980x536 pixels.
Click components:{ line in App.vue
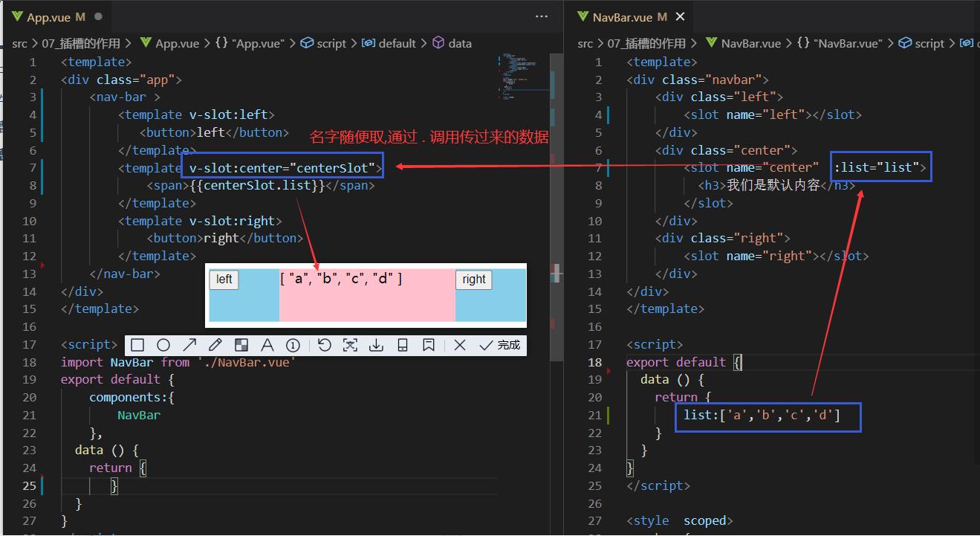pyautogui.click(x=132, y=397)
